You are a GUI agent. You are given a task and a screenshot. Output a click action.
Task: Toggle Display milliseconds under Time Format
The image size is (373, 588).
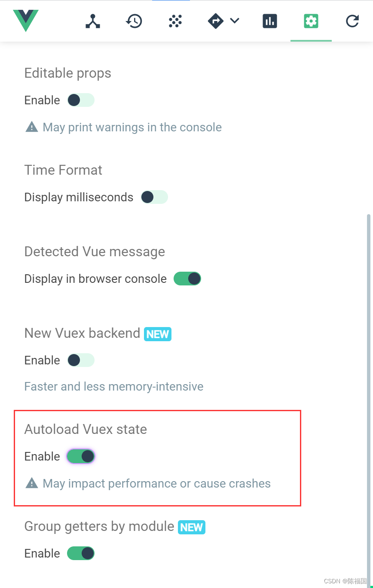(x=154, y=197)
